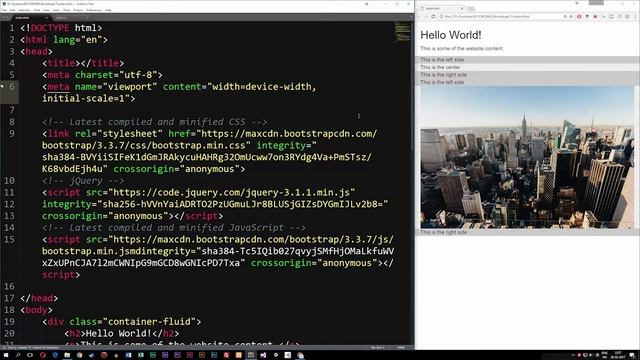Viewport: 640px width, 360px height.
Task: Open the red Opera icon on taskbar
Action: click(x=42, y=355)
